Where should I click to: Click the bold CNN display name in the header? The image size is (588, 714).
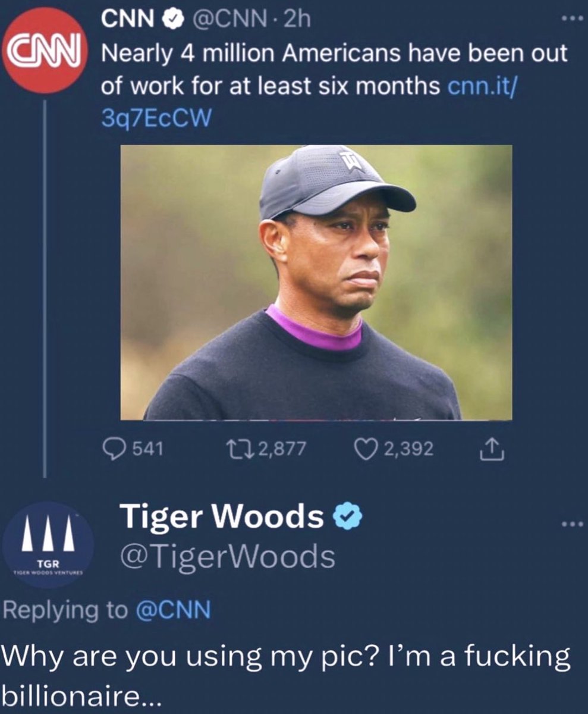point(128,20)
